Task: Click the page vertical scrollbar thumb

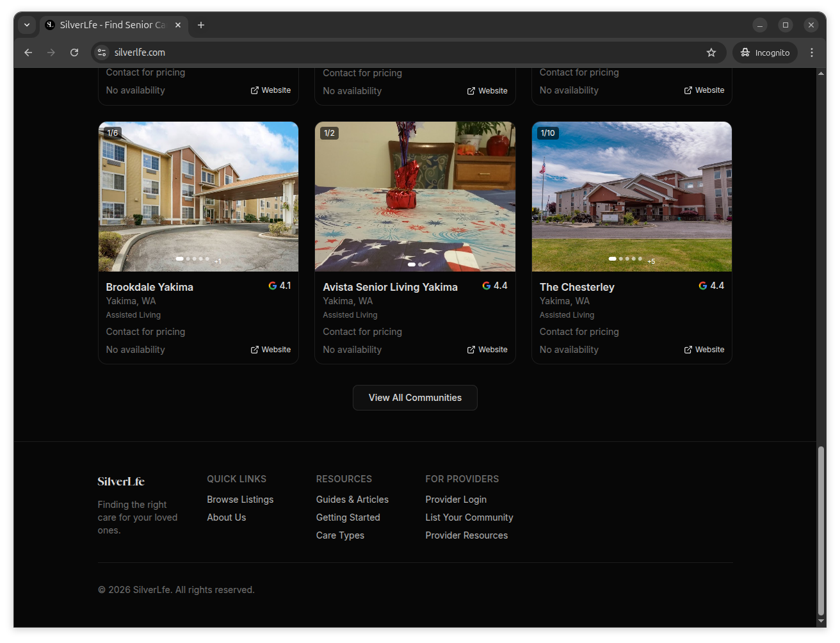Action: (x=821, y=530)
